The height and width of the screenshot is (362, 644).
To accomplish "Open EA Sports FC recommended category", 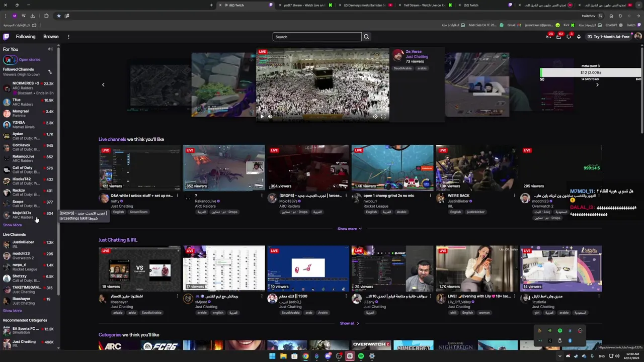I will (29, 330).
